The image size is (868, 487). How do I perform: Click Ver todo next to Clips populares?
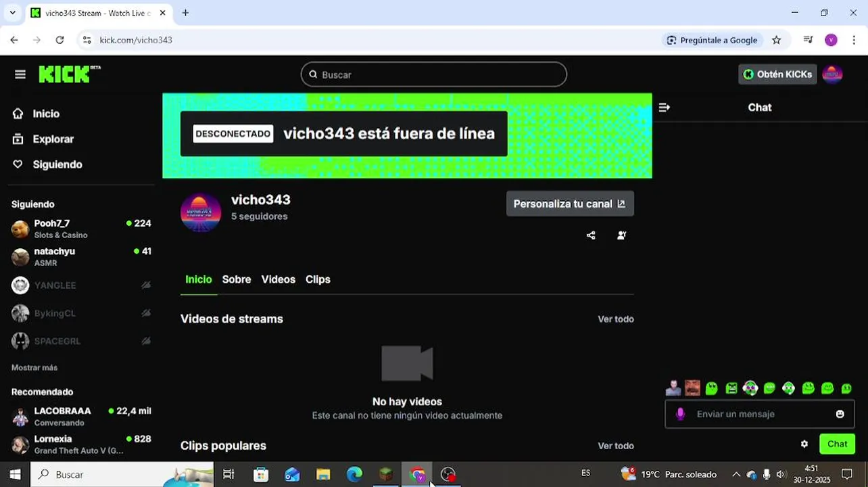click(x=616, y=446)
